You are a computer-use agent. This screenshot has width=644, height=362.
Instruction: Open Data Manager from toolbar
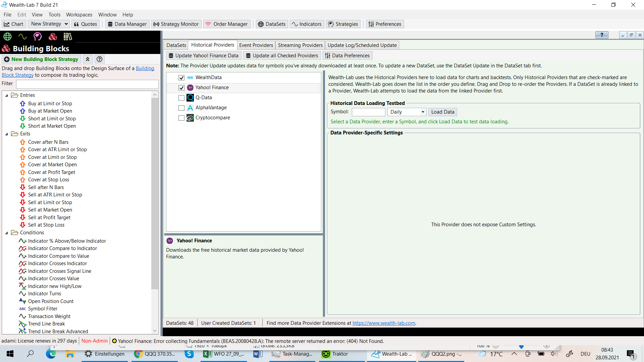127,24
